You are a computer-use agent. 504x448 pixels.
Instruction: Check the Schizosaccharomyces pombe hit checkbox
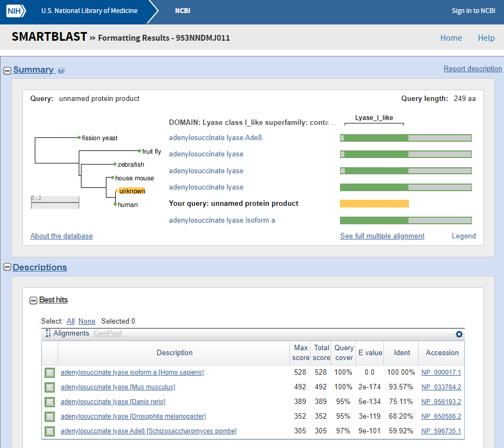[49, 431]
